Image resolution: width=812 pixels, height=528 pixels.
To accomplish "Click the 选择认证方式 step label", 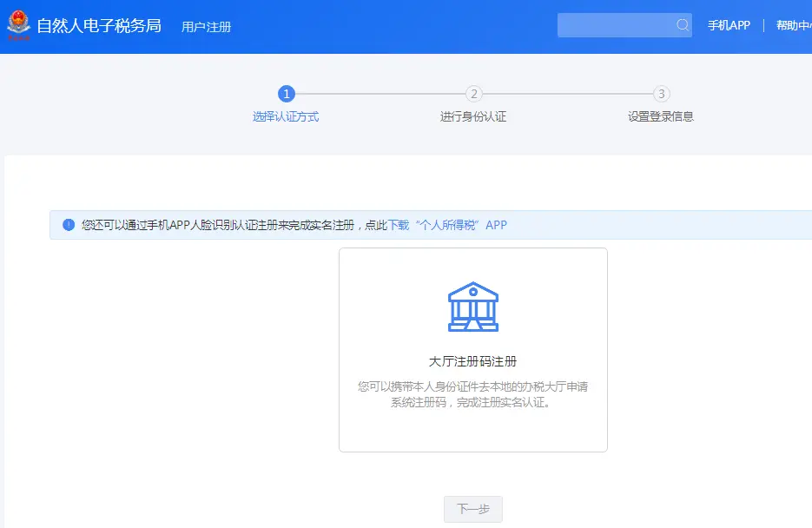I will (x=286, y=116).
